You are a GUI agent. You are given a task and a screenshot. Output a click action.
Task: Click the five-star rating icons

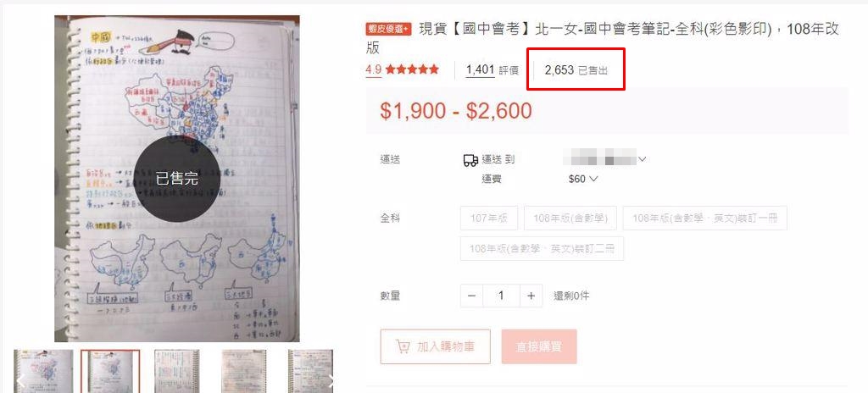tap(412, 69)
